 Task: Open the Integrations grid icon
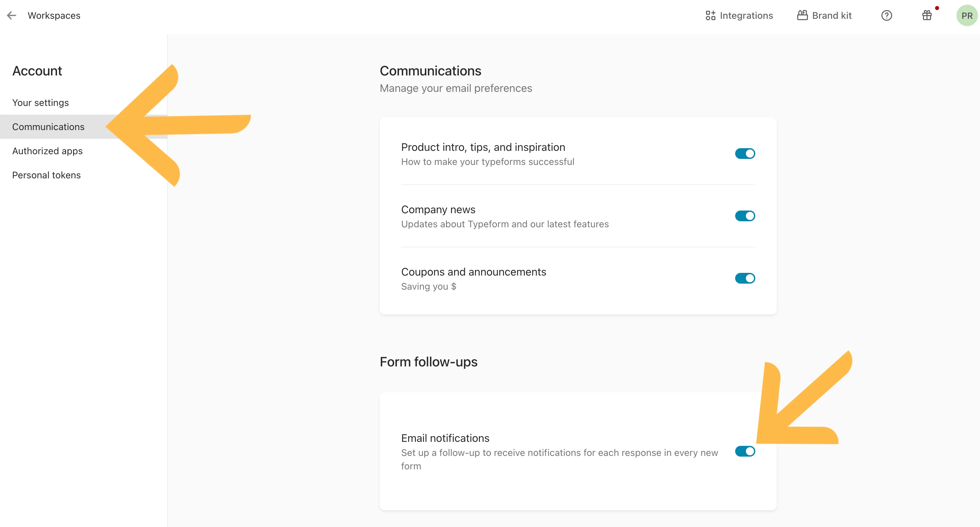point(710,16)
